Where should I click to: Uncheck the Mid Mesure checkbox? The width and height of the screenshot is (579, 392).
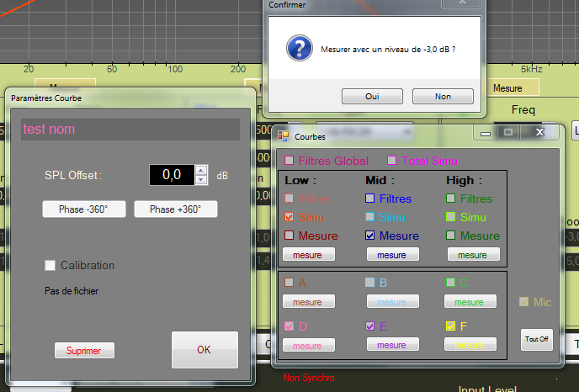tap(370, 236)
